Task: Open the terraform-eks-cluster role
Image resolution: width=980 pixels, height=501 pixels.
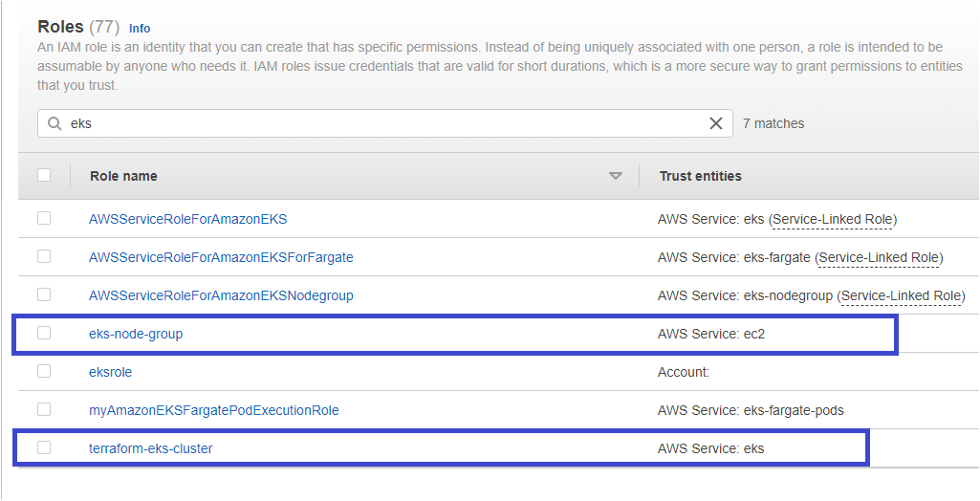Action: (151, 448)
